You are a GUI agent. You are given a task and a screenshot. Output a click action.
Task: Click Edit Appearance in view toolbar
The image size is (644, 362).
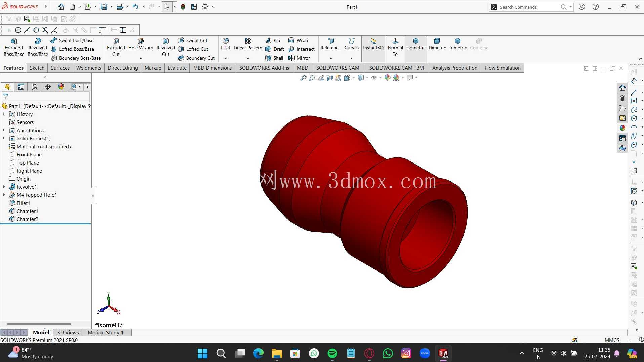pos(387,78)
